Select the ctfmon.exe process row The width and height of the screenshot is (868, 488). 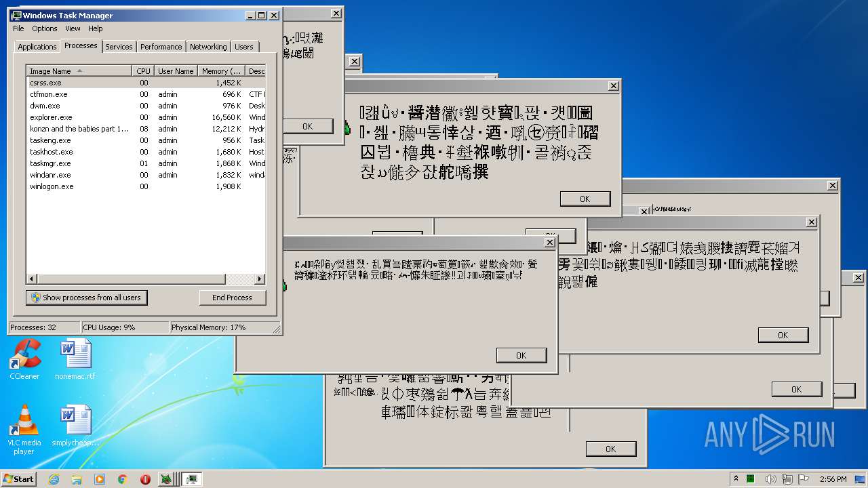(146, 94)
